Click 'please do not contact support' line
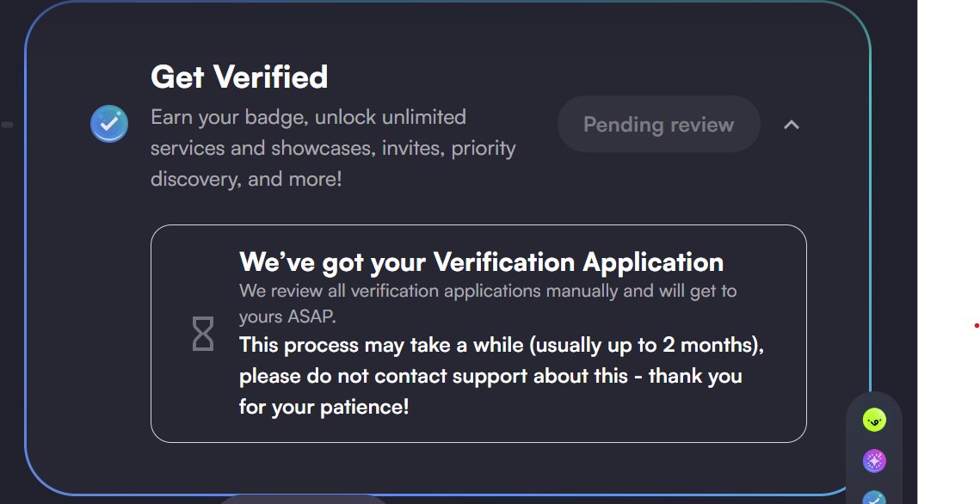Image resolution: width=980 pixels, height=504 pixels. (x=434, y=376)
